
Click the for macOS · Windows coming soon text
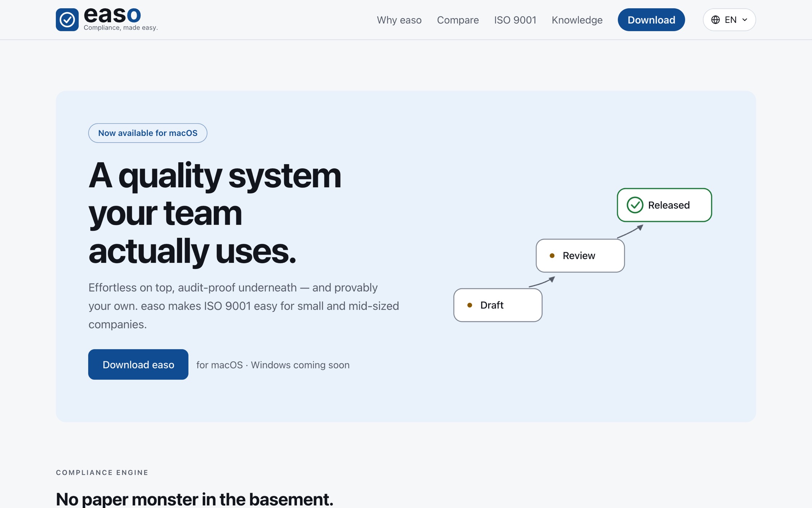273,365
